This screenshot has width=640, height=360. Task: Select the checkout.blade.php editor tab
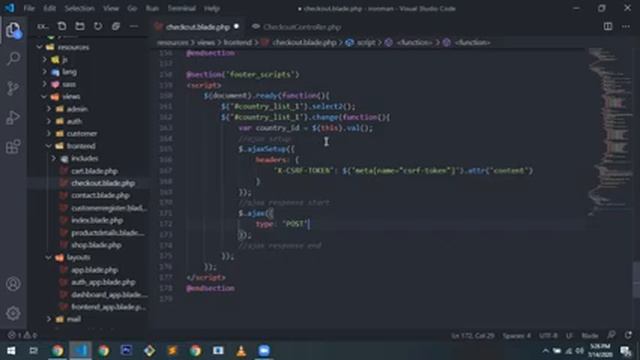click(x=198, y=27)
